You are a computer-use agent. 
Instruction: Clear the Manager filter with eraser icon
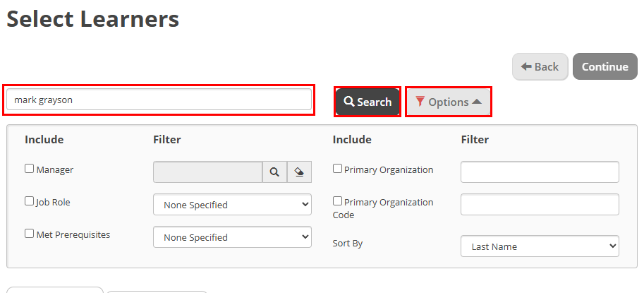(299, 172)
